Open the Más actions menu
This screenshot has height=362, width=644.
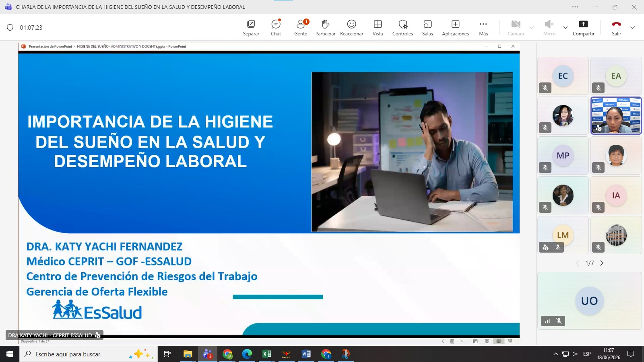point(483,27)
